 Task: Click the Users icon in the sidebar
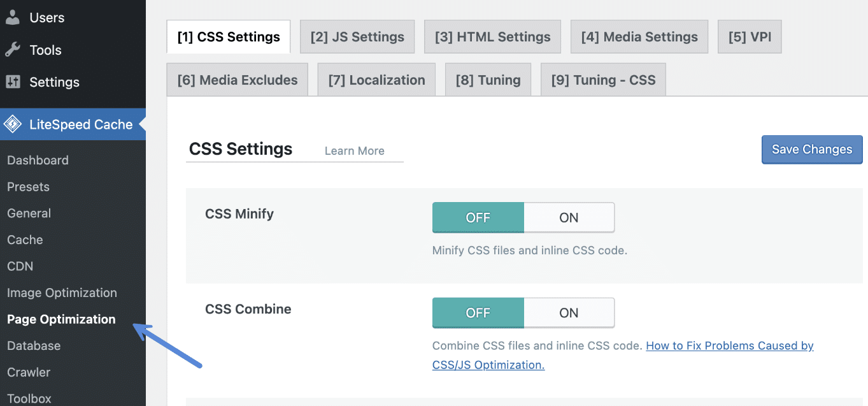[x=13, y=18]
